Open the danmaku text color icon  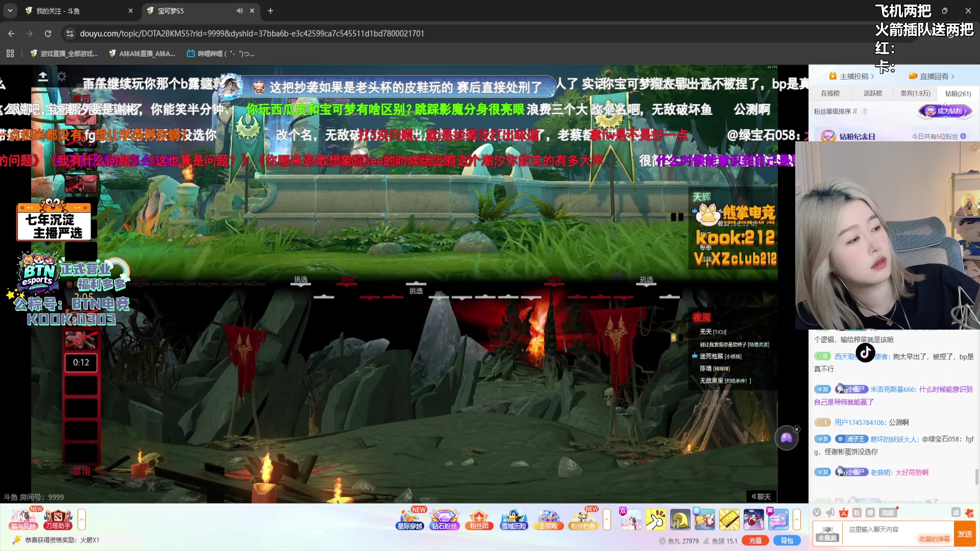(844, 513)
